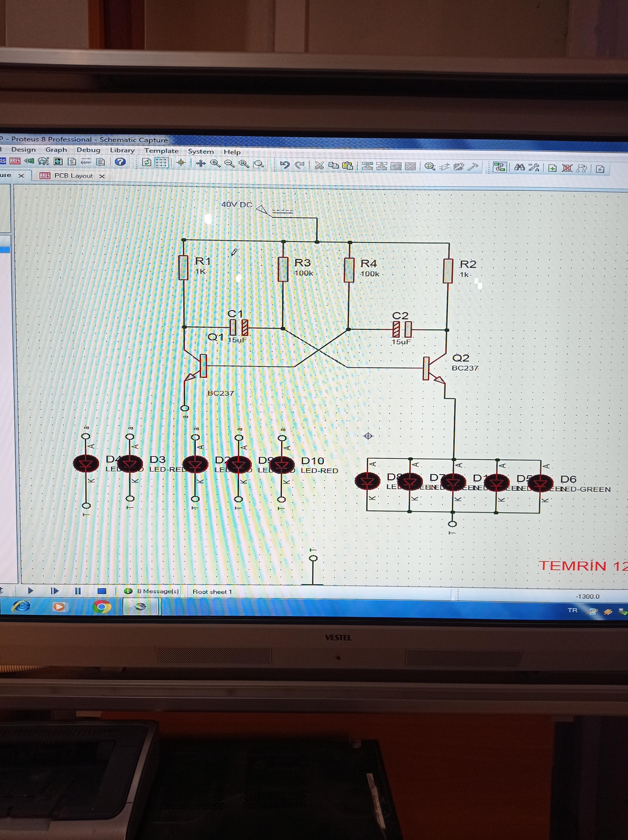Click the Root sheet 1 label
Image resolution: width=628 pixels, height=840 pixels.
click(212, 592)
